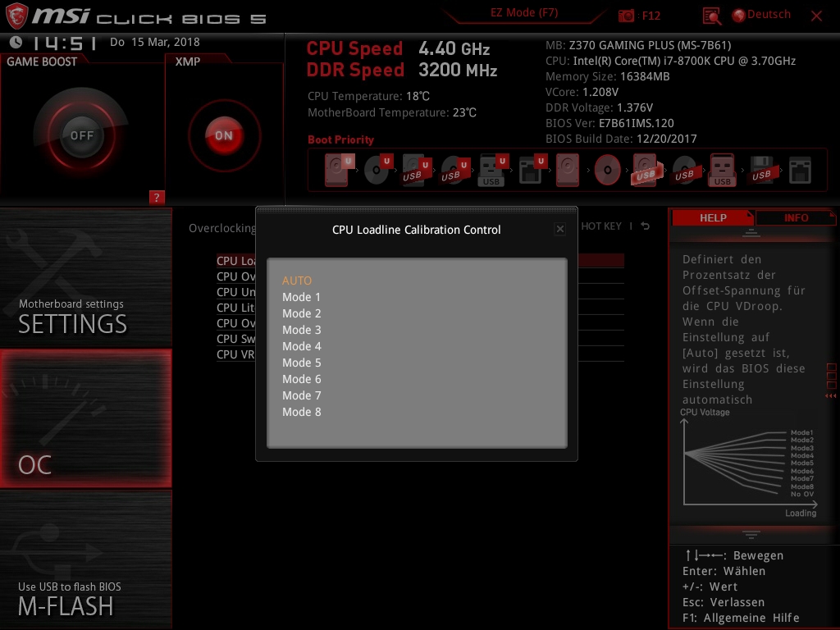
Task: Select the UEFI USB hard disk boot device
Action: tap(417, 170)
